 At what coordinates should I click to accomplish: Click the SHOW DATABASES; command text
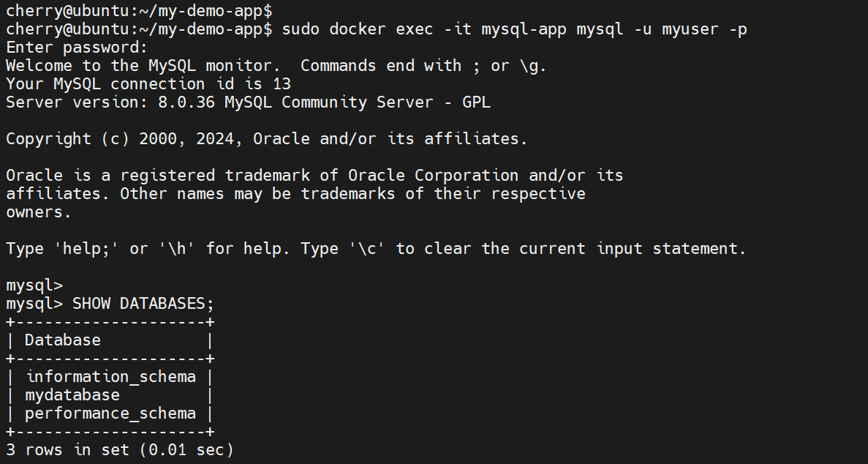(x=143, y=304)
